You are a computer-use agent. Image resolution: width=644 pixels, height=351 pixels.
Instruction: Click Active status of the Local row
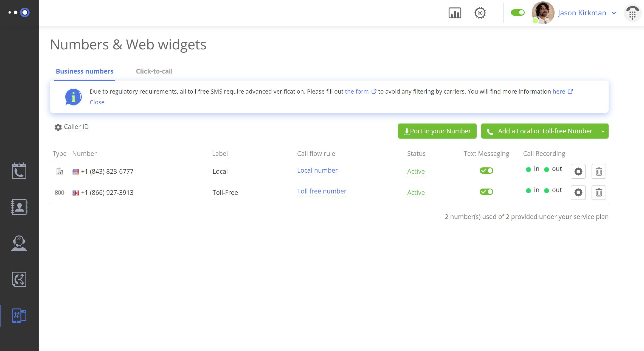(x=416, y=172)
